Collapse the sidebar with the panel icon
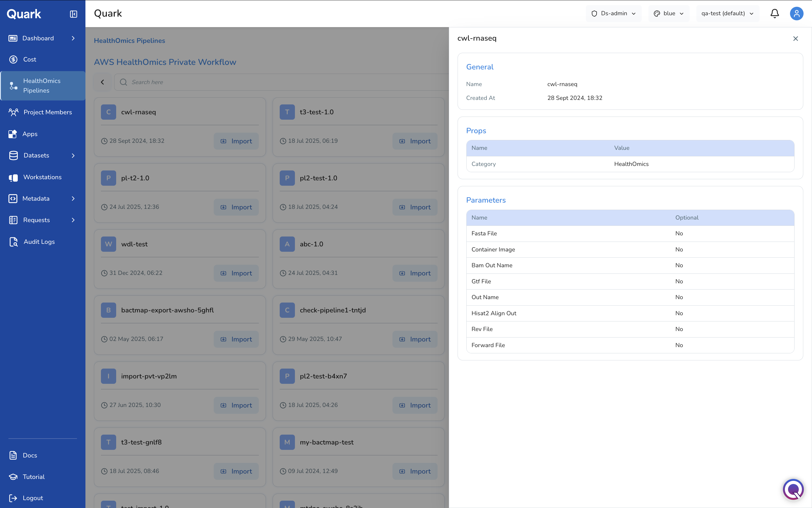812x508 pixels. click(74, 14)
